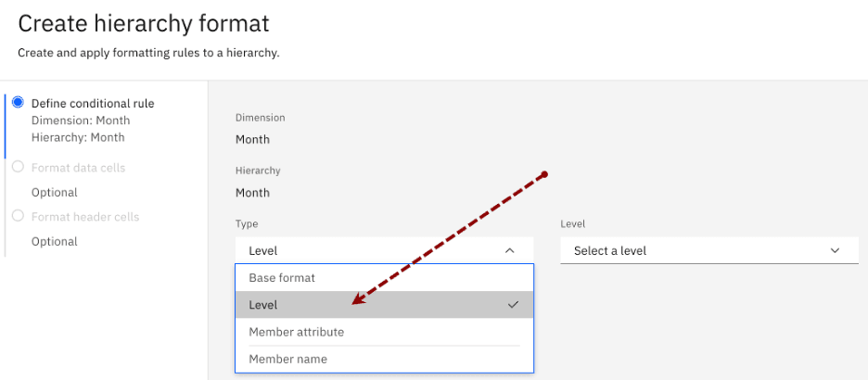Viewport: 868px width, 380px height.
Task: Open the Select a level dropdown
Action: [696, 250]
